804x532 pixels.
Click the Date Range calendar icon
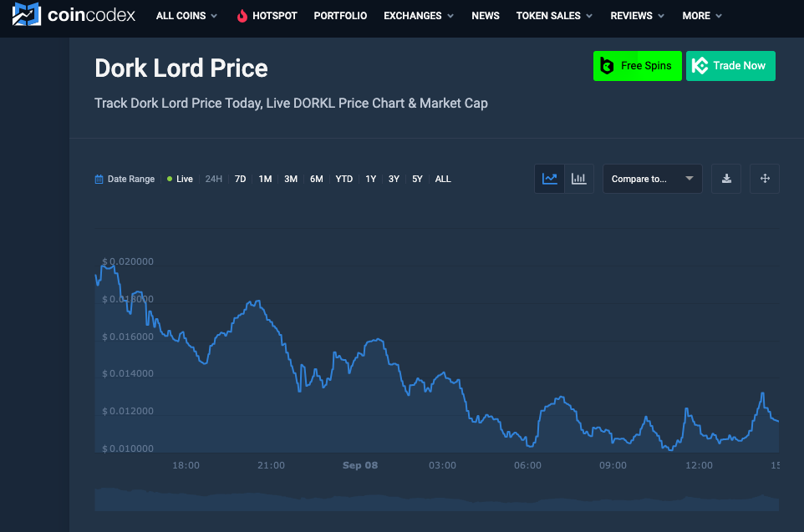pyautogui.click(x=99, y=180)
